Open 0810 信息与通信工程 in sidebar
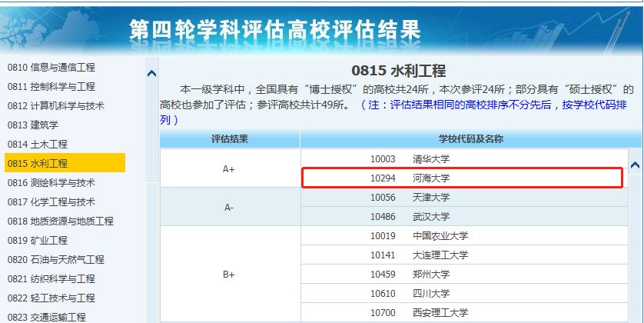Viewport: 644px width, 323px height. pyautogui.click(x=51, y=68)
